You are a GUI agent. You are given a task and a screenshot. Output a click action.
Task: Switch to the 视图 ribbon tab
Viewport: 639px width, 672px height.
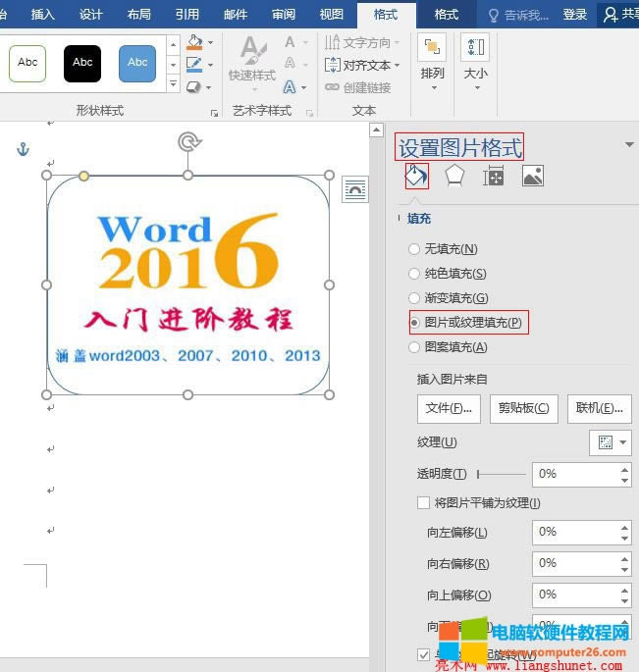(332, 15)
